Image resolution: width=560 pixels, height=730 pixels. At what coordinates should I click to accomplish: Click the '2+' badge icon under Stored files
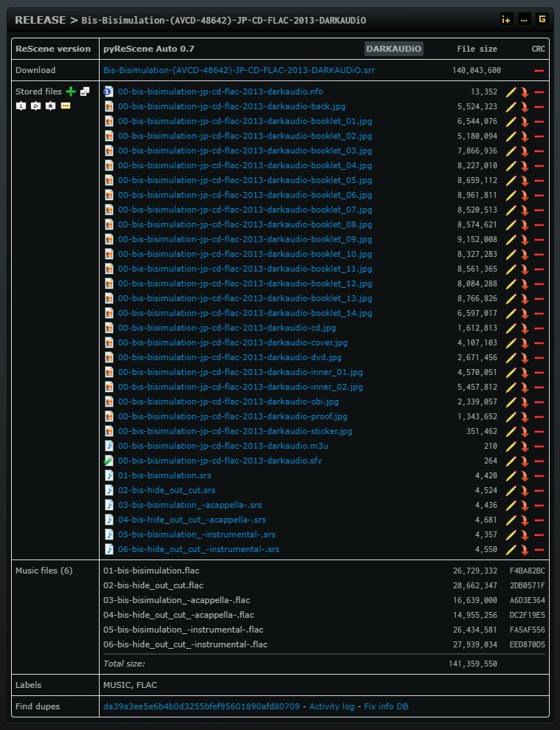coord(36,106)
